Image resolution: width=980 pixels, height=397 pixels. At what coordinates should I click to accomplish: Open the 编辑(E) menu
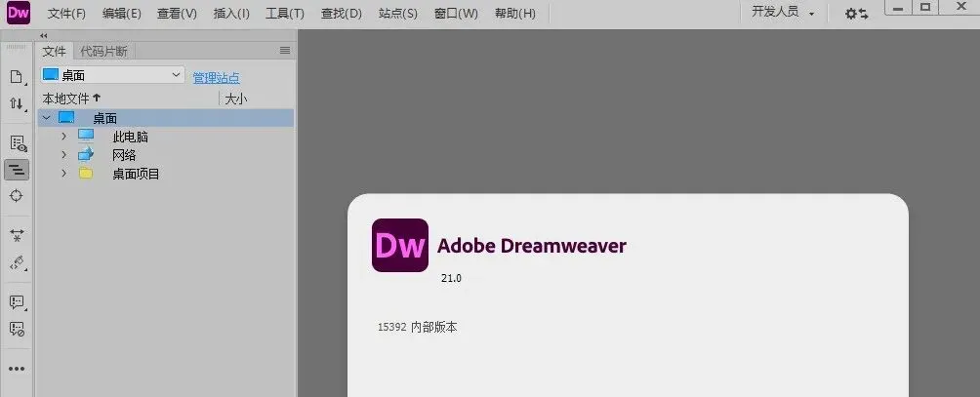pyautogui.click(x=122, y=14)
